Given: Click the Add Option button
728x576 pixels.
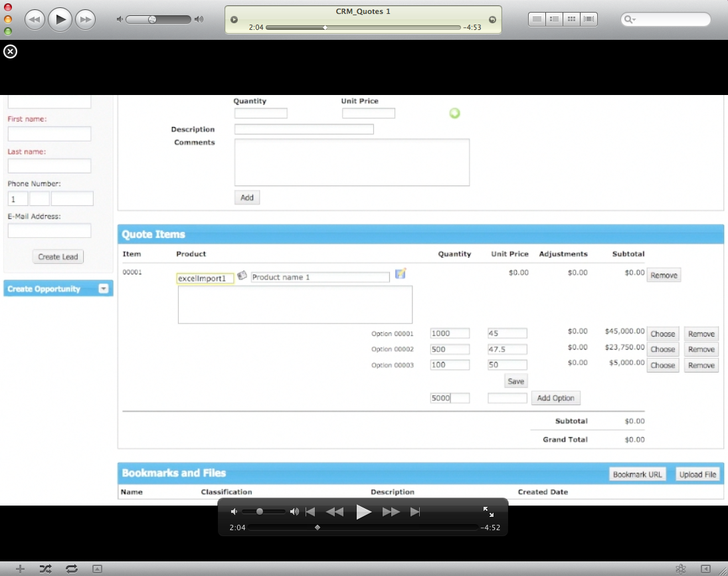Looking at the screenshot, I should pyautogui.click(x=555, y=398).
